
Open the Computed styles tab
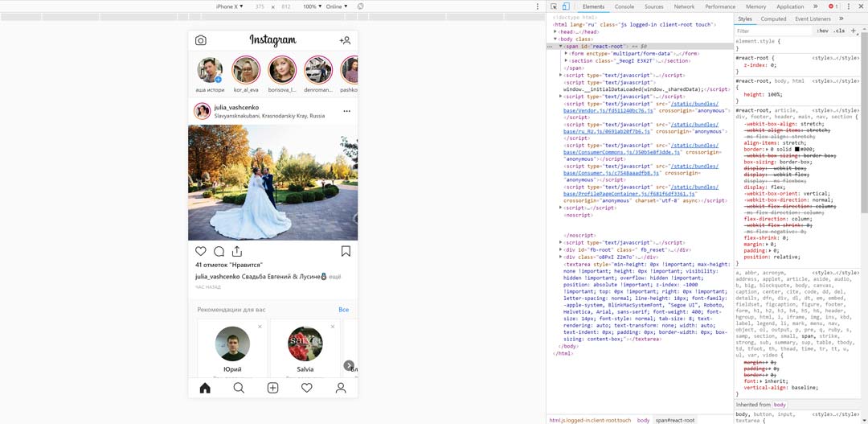point(773,19)
